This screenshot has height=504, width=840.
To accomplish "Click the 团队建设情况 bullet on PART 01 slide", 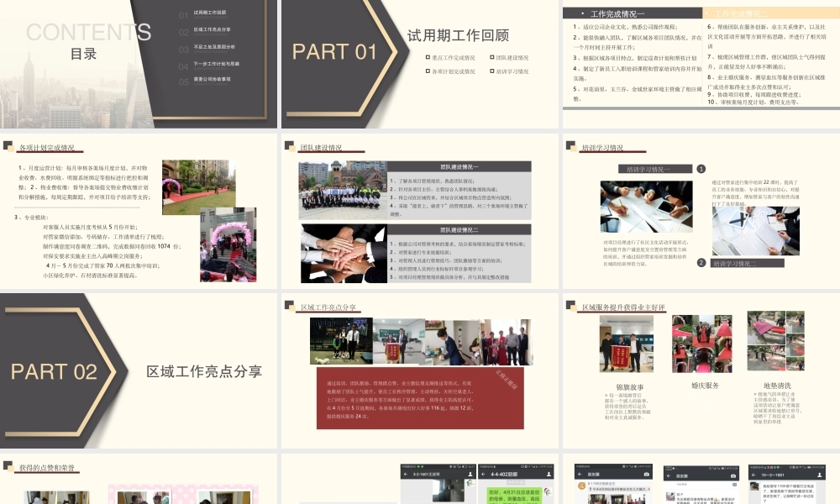I will point(510,57).
